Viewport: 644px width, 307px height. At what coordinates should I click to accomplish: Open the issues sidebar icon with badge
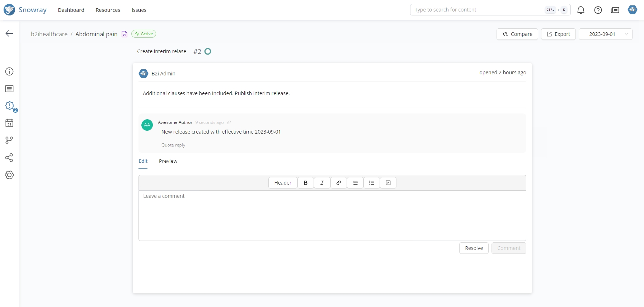[10, 106]
